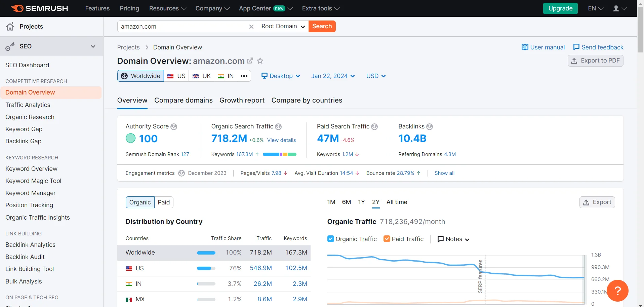
Task: Switch to Compare by countries tab
Action: [x=307, y=100]
